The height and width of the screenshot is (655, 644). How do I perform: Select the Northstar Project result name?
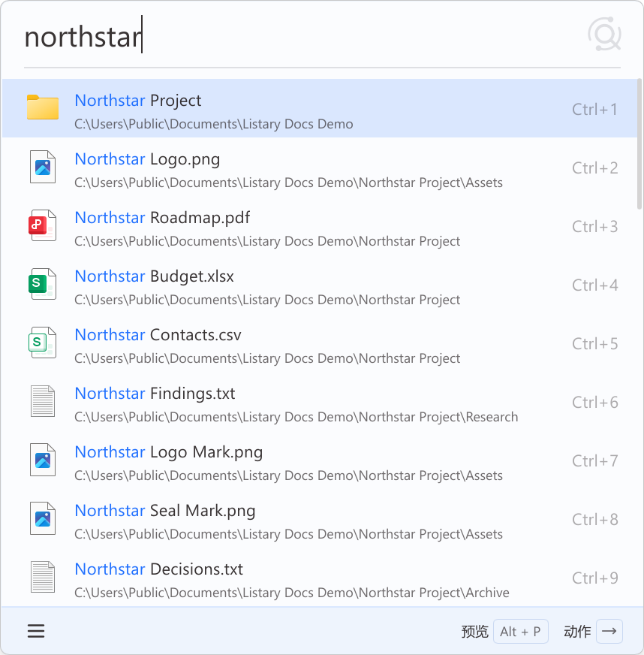137,100
